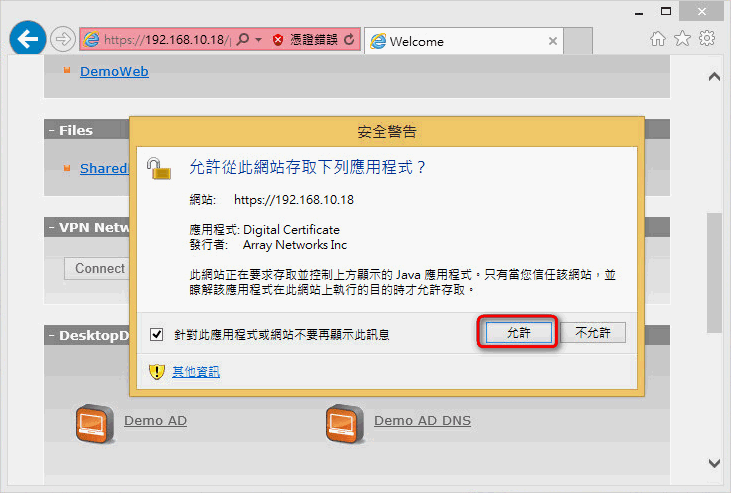Open the Demo AD DNS desktop link
The height and width of the screenshot is (493, 731).
pos(422,421)
